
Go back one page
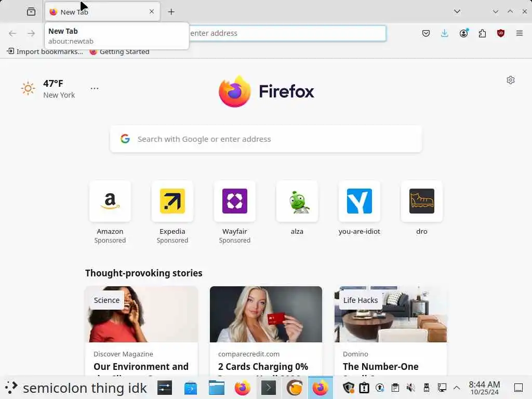click(x=12, y=33)
